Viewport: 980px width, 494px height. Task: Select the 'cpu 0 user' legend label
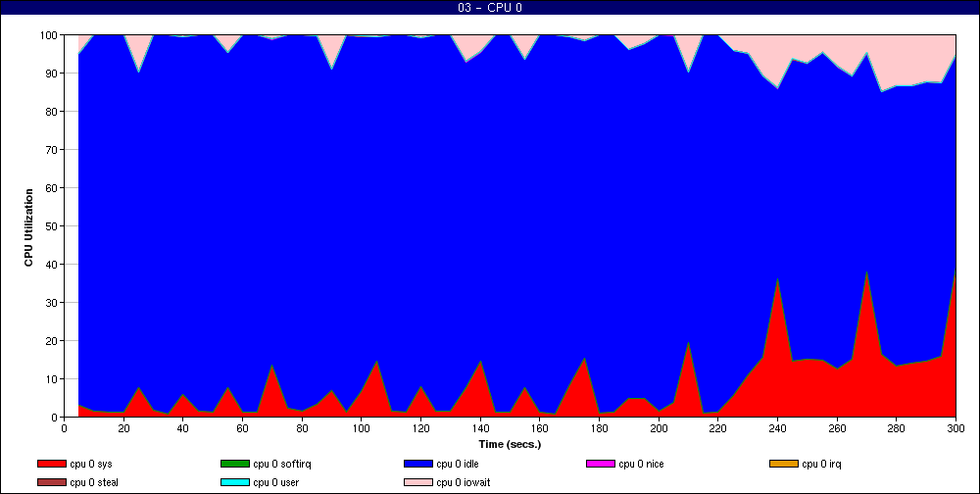[x=276, y=483]
